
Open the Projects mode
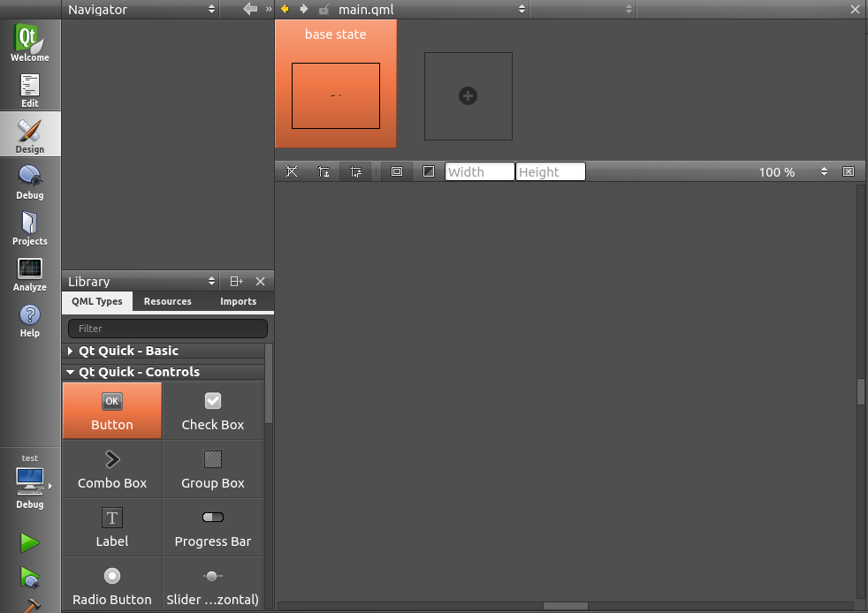coord(30,227)
